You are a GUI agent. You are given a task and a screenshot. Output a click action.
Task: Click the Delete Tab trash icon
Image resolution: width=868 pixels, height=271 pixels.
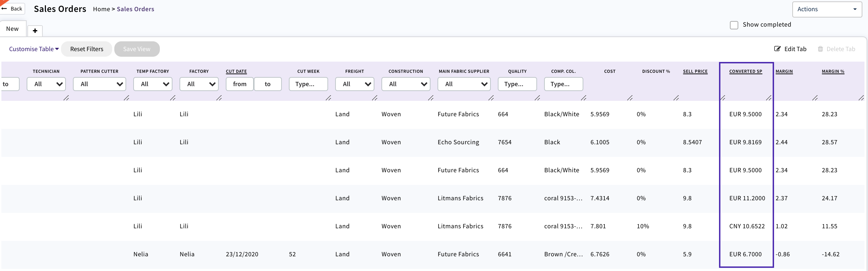[x=820, y=49]
